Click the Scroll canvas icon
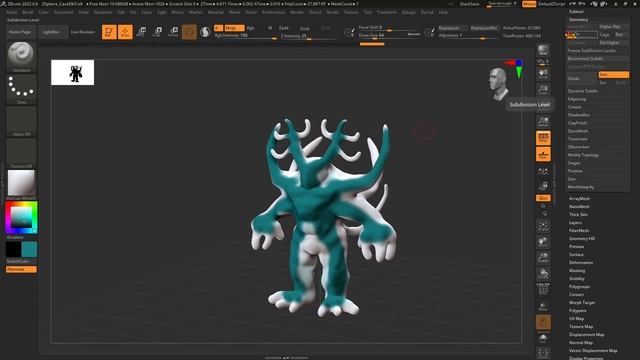Viewport: 640px width, 360px height. (x=543, y=74)
